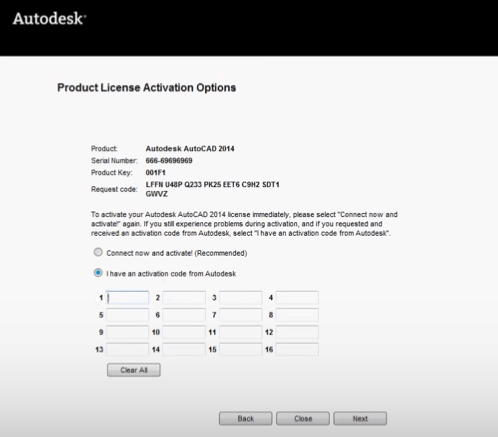Select Connect now and activate radio button
The image size is (498, 437).
point(98,252)
